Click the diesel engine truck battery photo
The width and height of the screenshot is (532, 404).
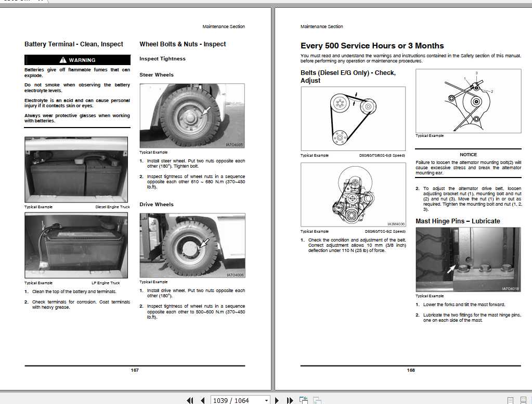click(76, 170)
